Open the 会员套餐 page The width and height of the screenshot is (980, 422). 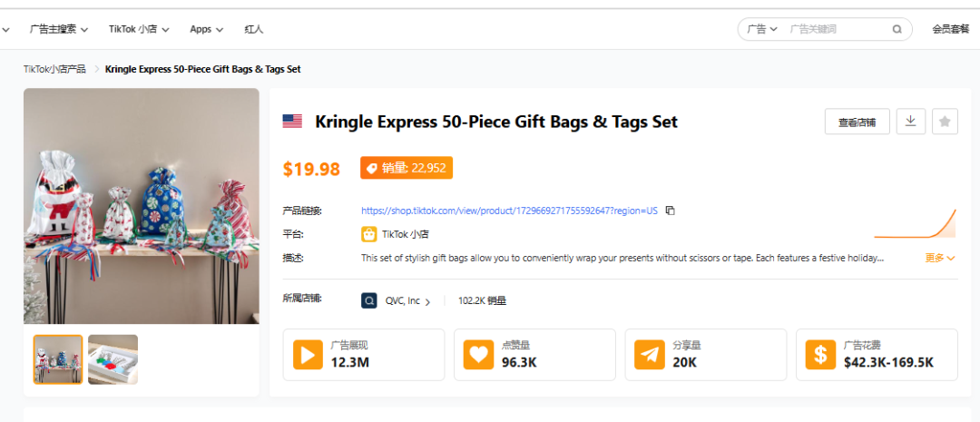(x=950, y=29)
